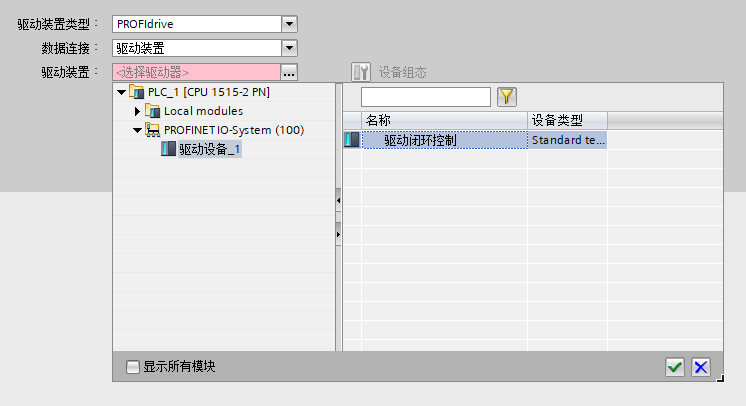Collapse the PROFINET IO-System node
The width and height of the screenshot is (746, 406).
point(138,130)
